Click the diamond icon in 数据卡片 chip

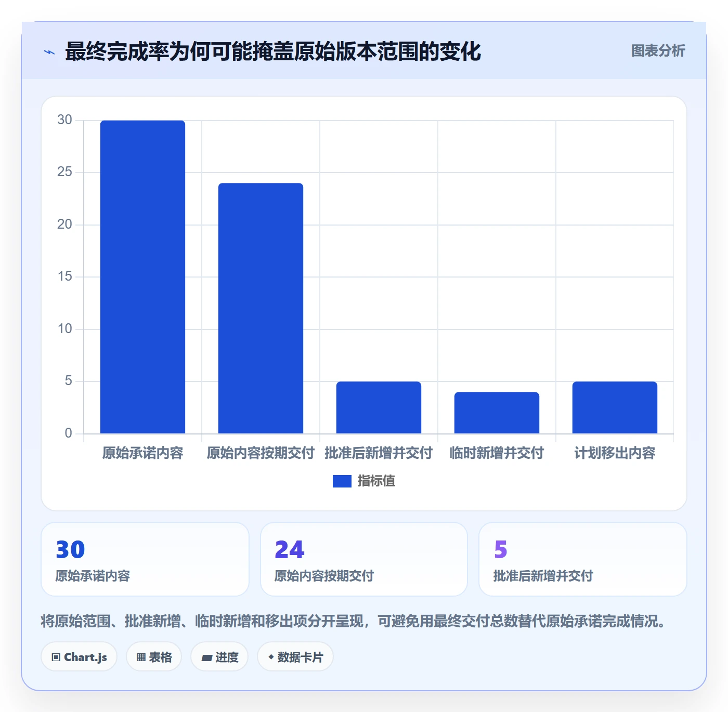coord(271,657)
